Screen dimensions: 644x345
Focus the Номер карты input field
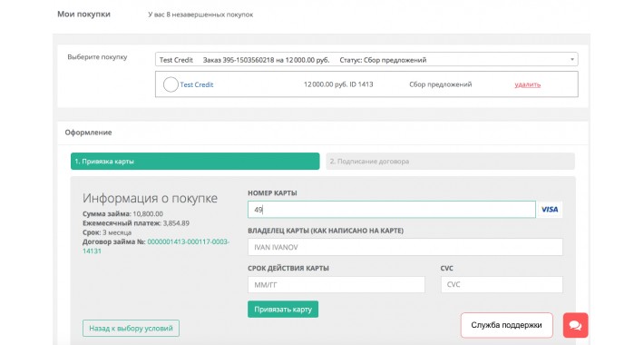(392, 210)
